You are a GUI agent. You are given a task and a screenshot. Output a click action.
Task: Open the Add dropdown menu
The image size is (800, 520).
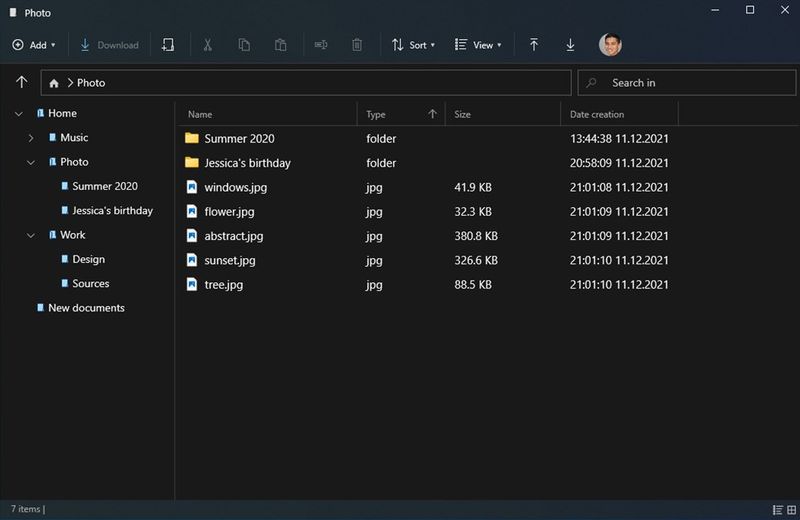point(34,45)
